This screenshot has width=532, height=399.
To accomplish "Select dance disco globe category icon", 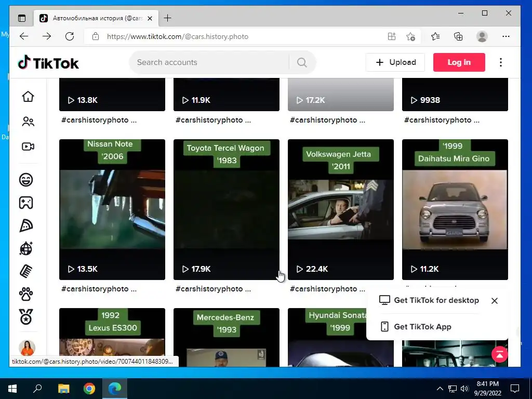I will pos(26,248).
